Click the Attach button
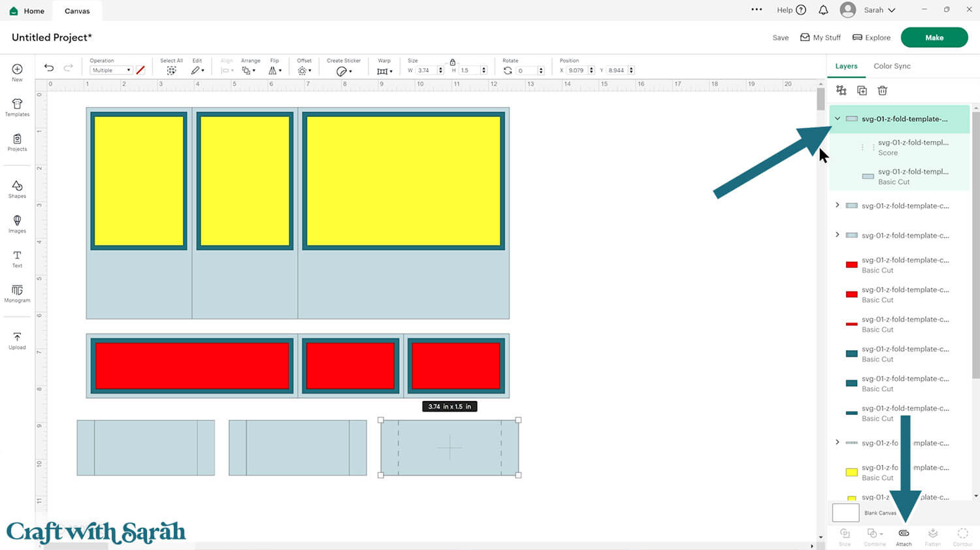The image size is (980, 550). point(904,537)
